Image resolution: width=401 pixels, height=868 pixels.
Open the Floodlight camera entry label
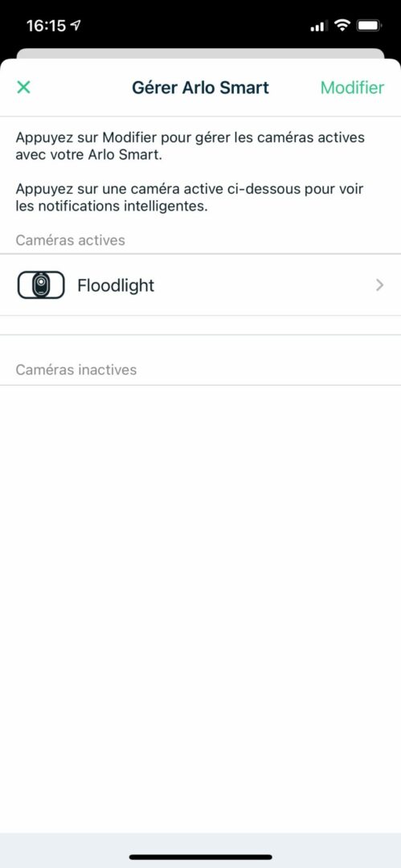tap(116, 285)
